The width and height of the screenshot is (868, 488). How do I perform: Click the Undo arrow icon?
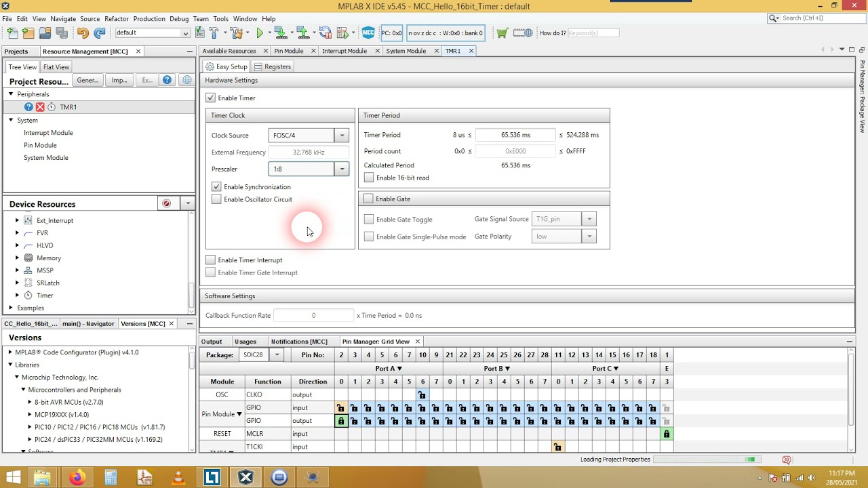tap(83, 33)
